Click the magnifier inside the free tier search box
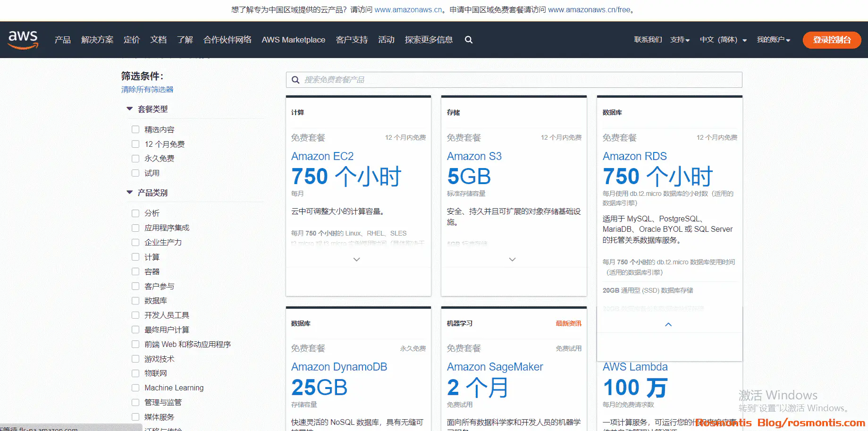Viewport: 868px width, 431px height. (295, 80)
